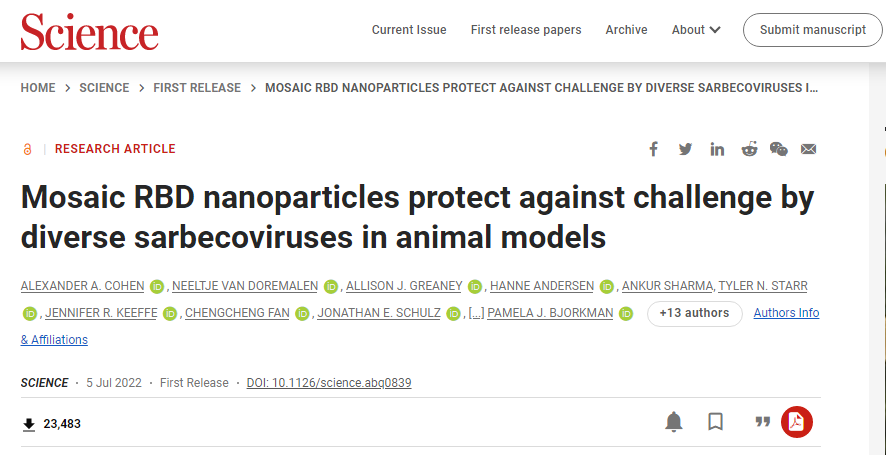The image size is (886, 455).
Task: Open the DOI link 10.1126/science.abq0839
Action: point(329,383)
